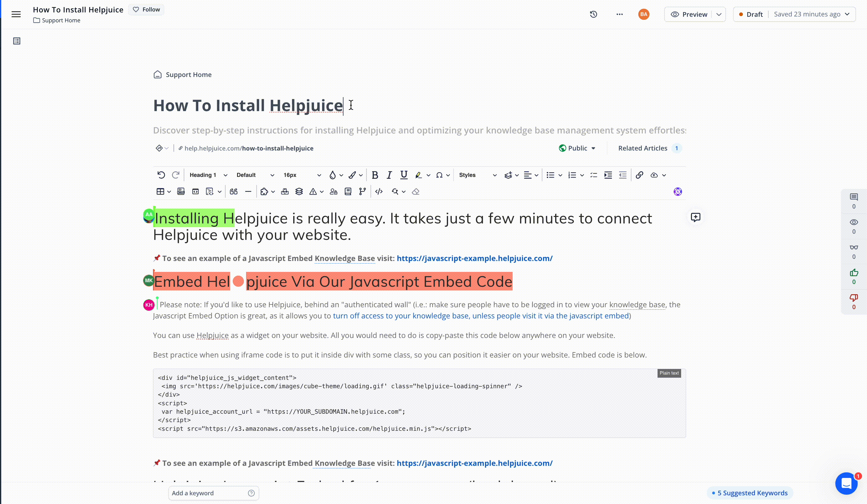867x504 pixels.
Task: Open the Heading 1 format dropdown
Action: (x=208, y=175)
